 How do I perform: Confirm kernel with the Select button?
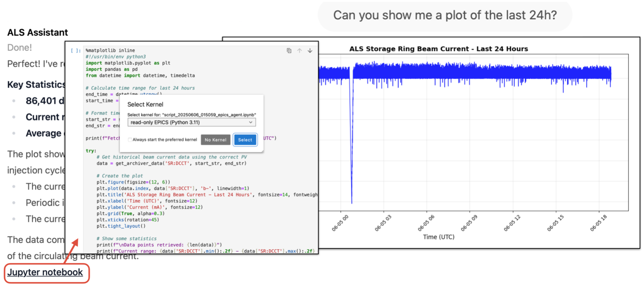(x=245, y=140)
